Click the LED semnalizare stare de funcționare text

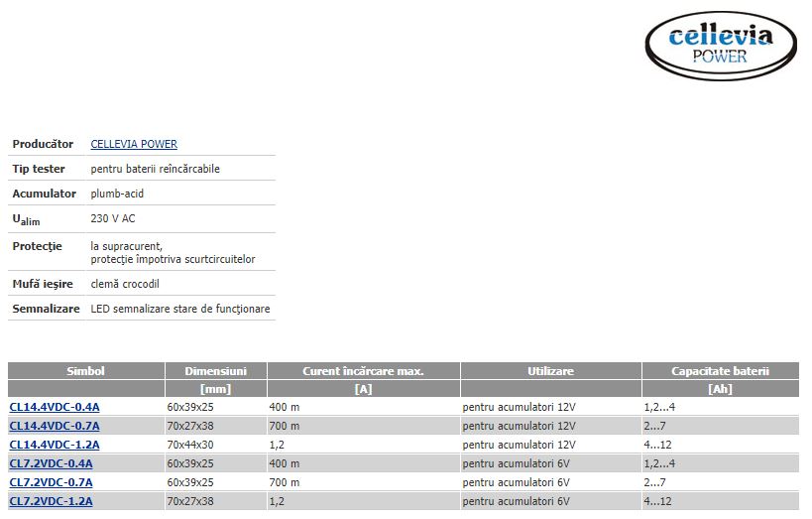180,309
